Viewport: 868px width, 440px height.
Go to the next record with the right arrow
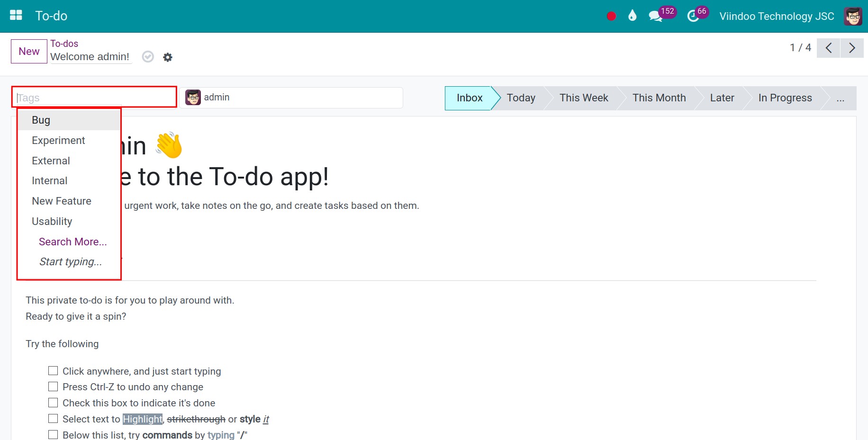(852, 48)
